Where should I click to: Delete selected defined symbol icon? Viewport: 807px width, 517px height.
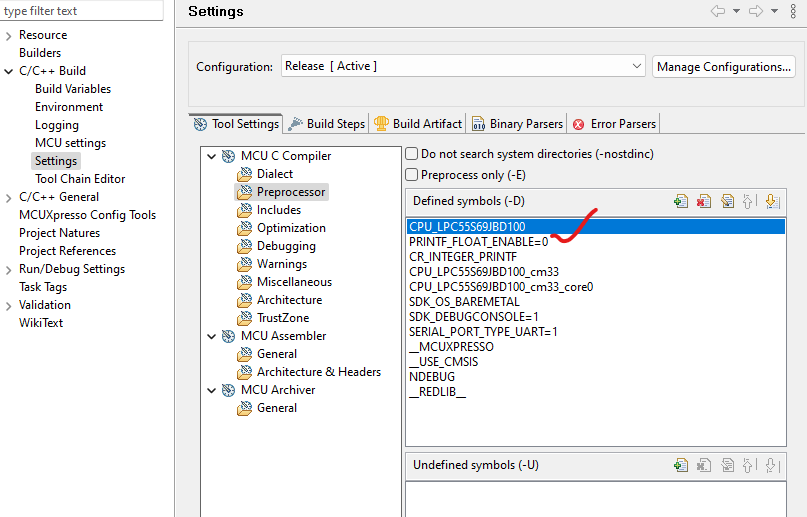pyautogui.click(x=704, y=201)
